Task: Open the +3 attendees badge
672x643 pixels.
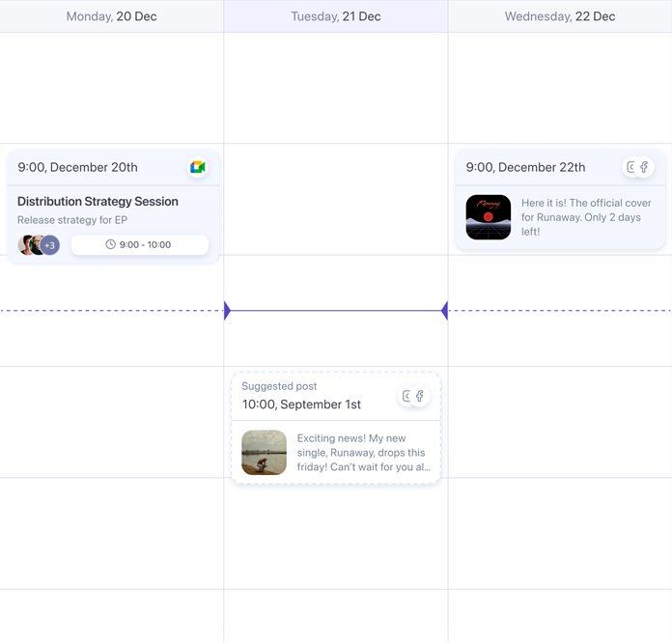Action: (x=49, y=245)
